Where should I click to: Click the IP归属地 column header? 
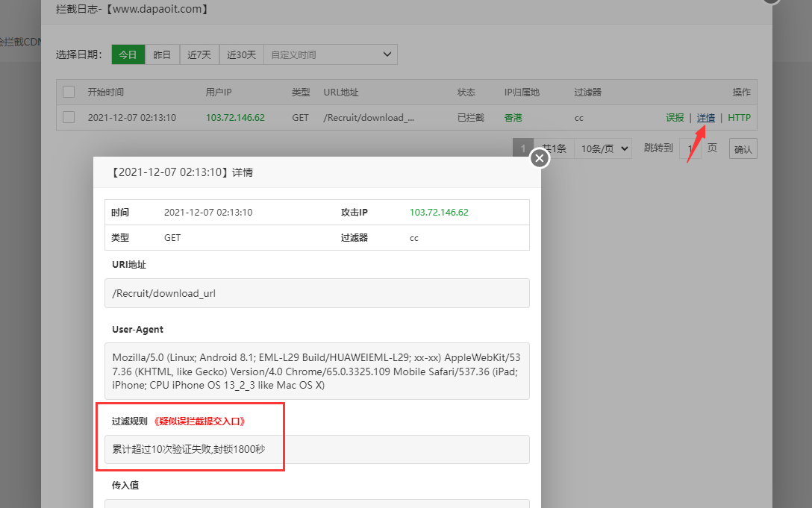point(522,92)
